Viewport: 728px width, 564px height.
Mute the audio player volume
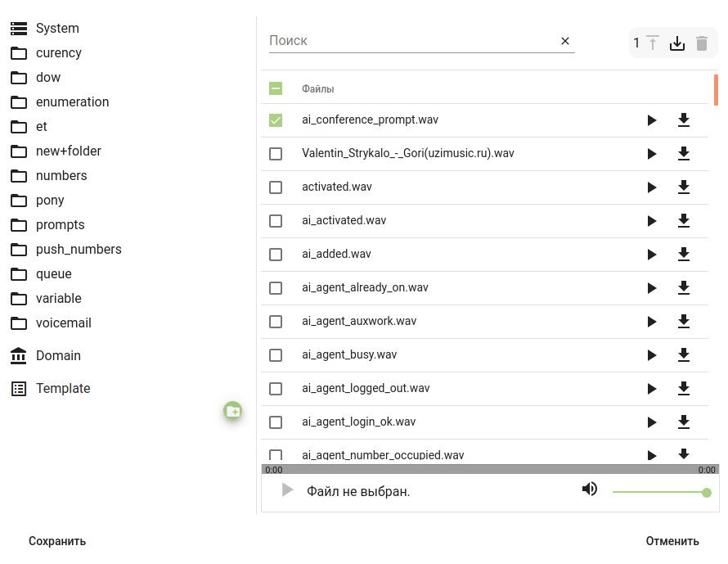click(x=590, y=490)
